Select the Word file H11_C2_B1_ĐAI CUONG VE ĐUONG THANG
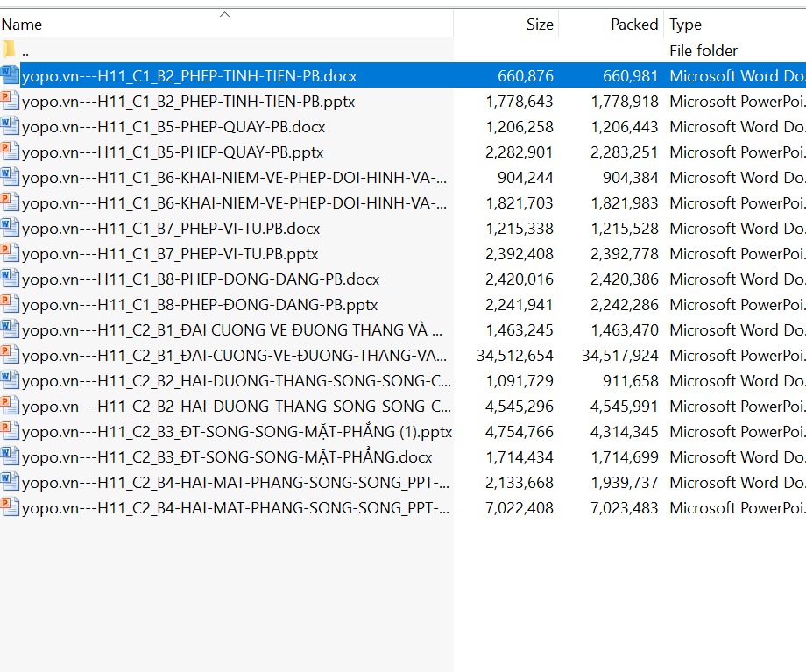 tap(232, 330)
